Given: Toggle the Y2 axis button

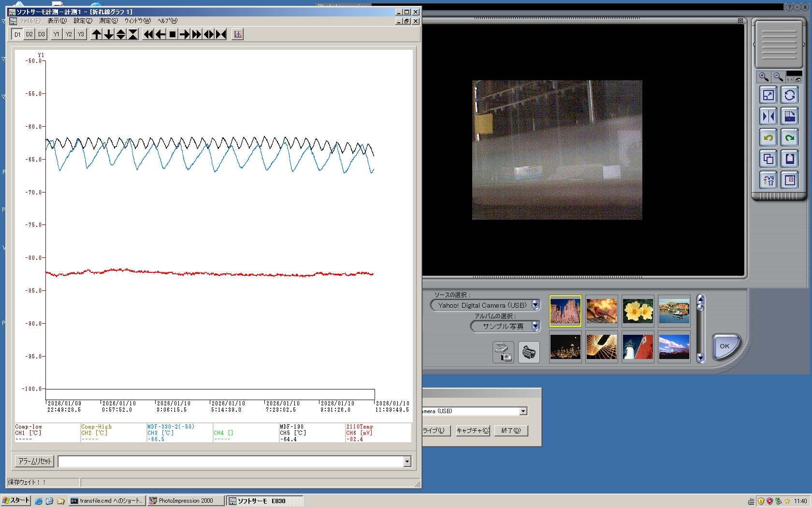Looking at the screenshot, I should click(69, 34).
